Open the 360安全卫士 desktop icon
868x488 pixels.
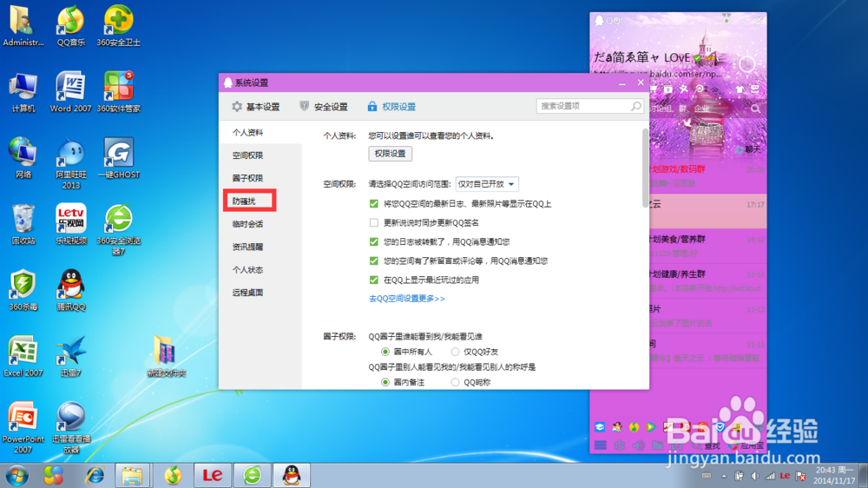[x=118, y=26]
